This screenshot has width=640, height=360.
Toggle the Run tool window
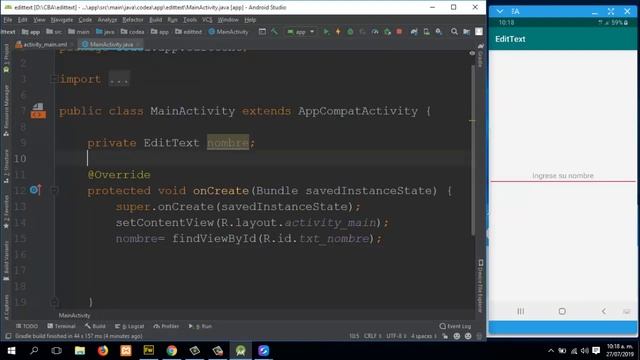[200, 326]
